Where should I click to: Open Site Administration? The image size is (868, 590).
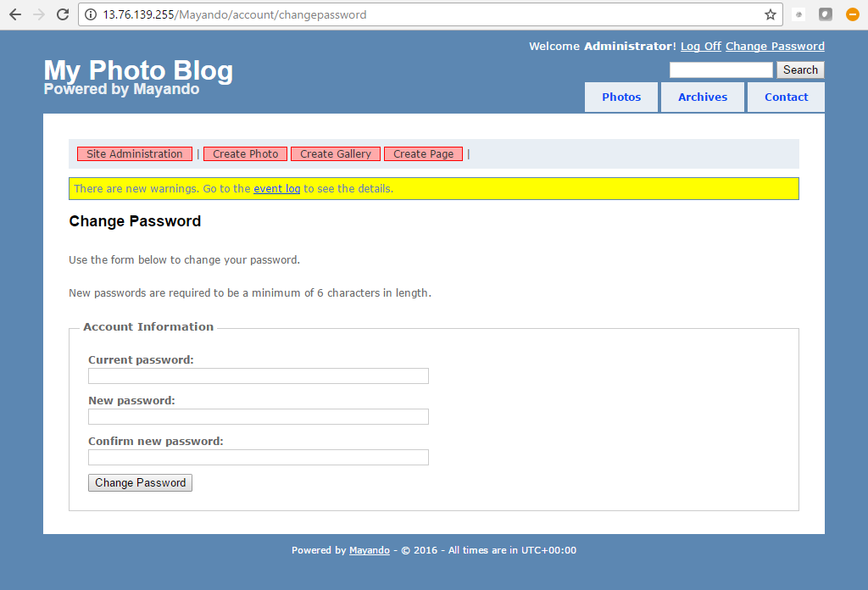pyautogui.click(x=135, y=154)
